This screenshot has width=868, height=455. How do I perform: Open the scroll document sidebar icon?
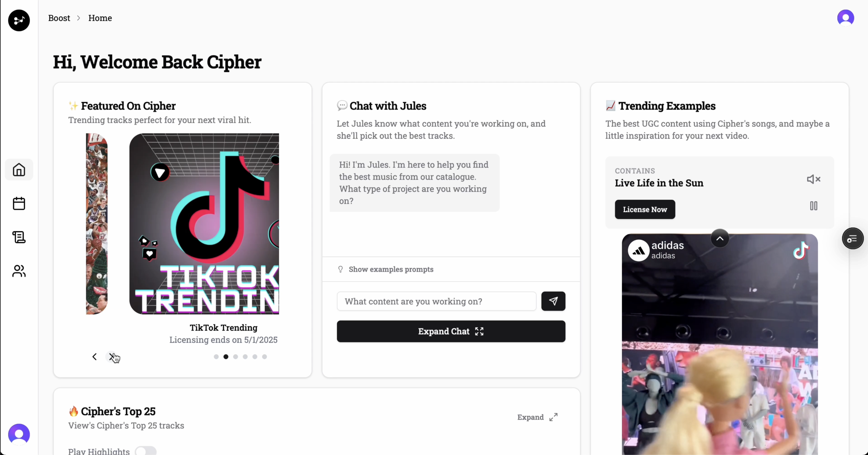click(x=19, y=237)
